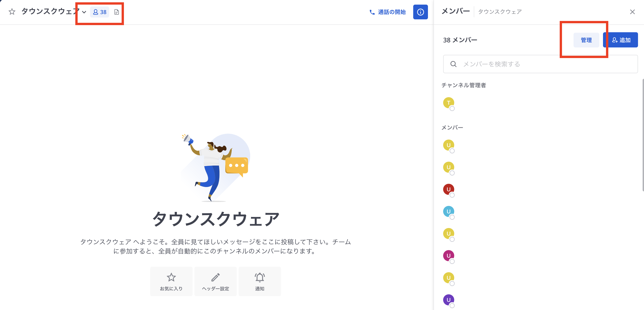This screenshot has width=644, height=310.
Task: Open the 38 members count icon
Action: point(100,12)
